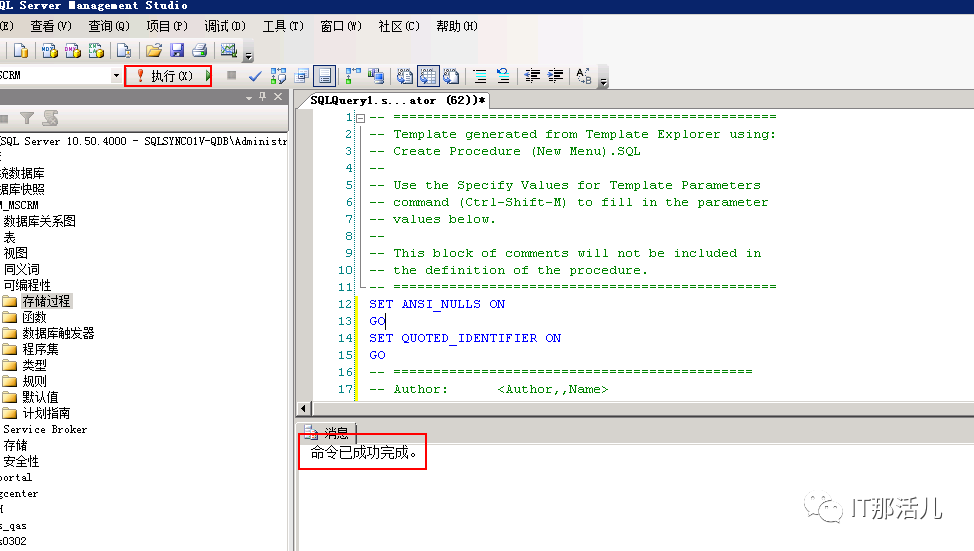Open the 社区(C) menu
Image resolution: width=974 pixels, height=551 pixels.
(x=399, y=26)
